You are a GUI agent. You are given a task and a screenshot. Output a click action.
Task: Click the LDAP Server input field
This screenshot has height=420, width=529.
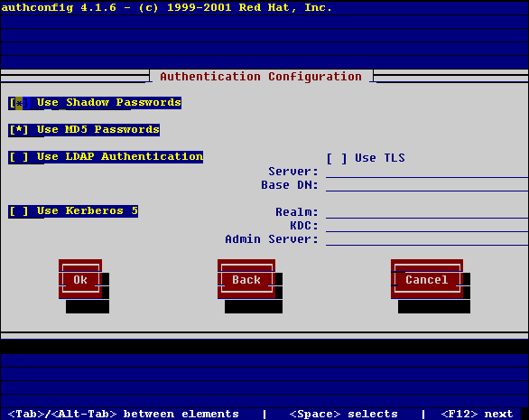click(x=427, y=172)
